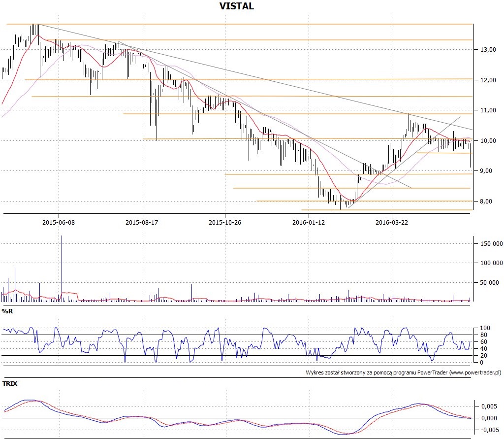
Task: Click the %R axis value 40
Action: (484, 349)
